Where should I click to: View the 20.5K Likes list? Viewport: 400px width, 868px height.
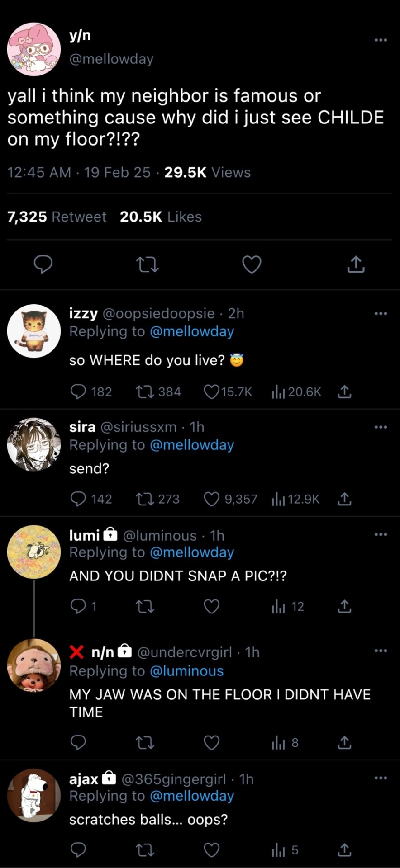click(161, 217)
